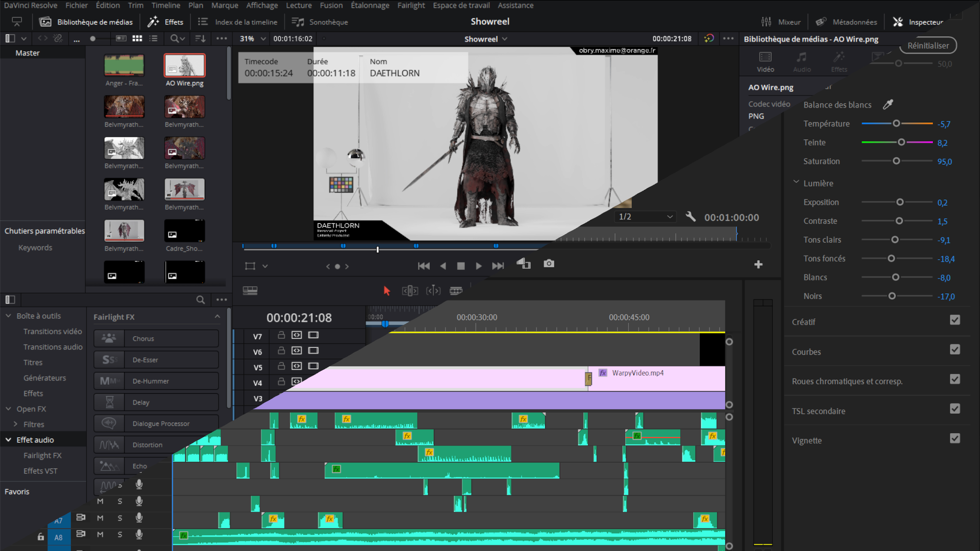
Task: Open media pool sort order options
Action: tap(200, 38)
